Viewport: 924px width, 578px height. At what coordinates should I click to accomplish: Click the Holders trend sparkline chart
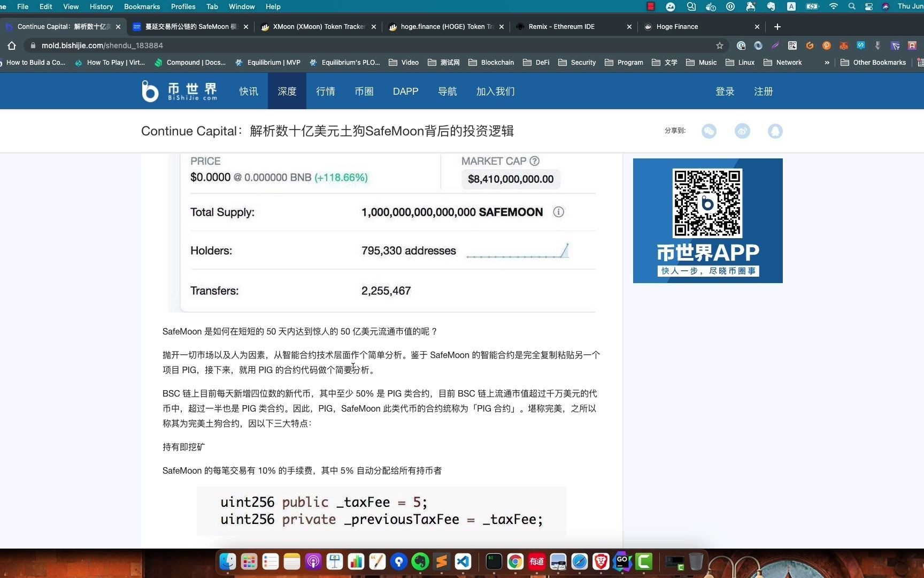pyautogui.click(x=518, y=250)
